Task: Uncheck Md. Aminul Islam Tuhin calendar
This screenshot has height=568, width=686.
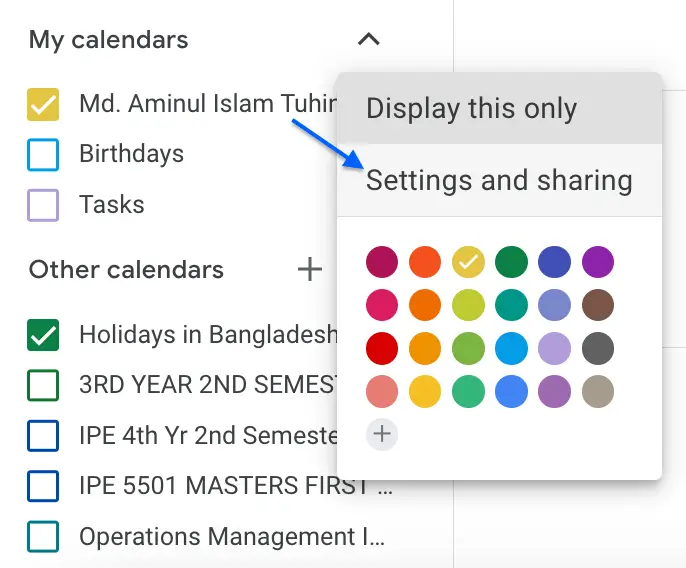Action: pos(43,104)
